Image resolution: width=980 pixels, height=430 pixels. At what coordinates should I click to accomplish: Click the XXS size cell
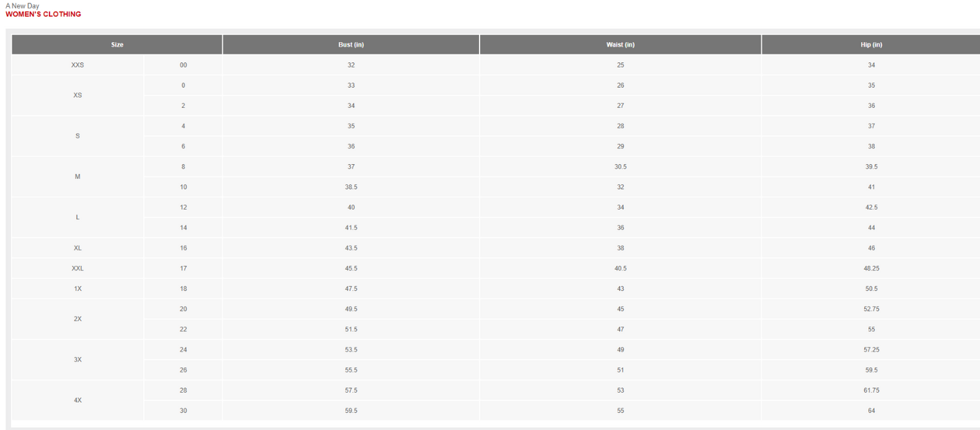(x=77, y=65)
